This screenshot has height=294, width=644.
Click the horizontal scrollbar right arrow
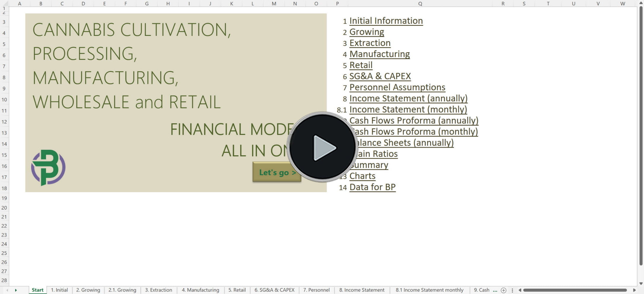[x=635, y=290]
